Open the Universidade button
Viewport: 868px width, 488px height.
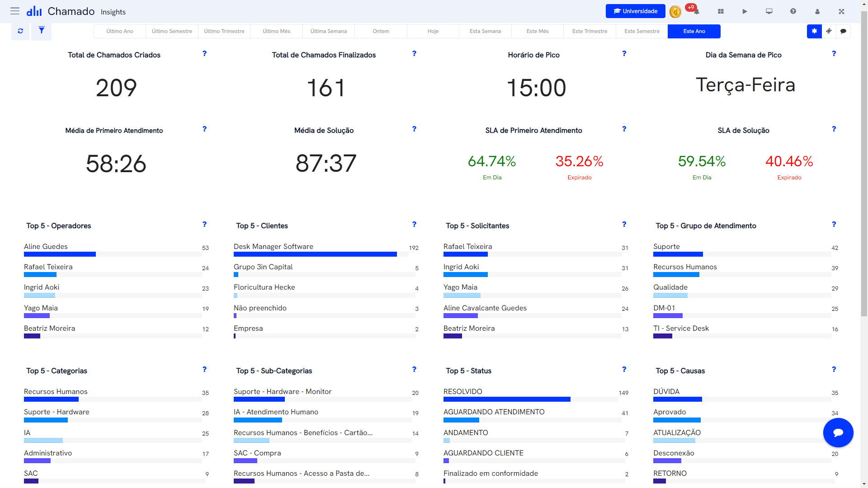coord(635,11)
